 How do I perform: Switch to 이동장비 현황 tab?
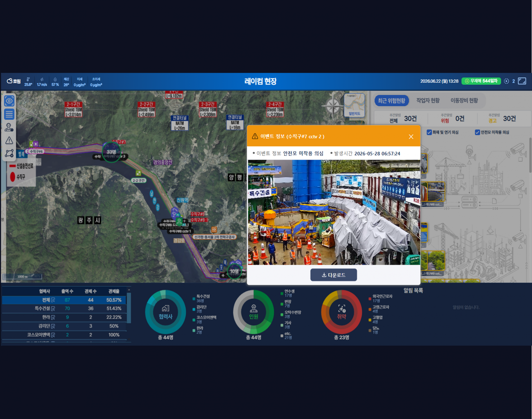pyautogui.click(x=464, y=100)
